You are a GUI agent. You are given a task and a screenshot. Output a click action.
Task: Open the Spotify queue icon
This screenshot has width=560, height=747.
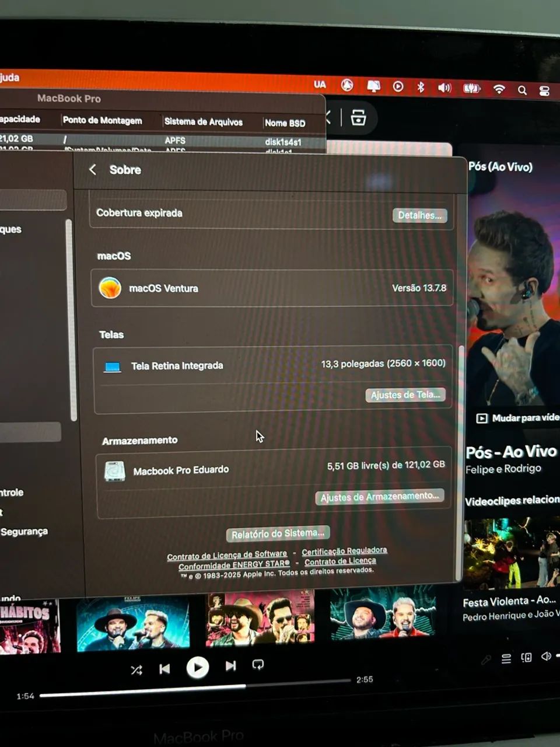(x=506, y=659)
